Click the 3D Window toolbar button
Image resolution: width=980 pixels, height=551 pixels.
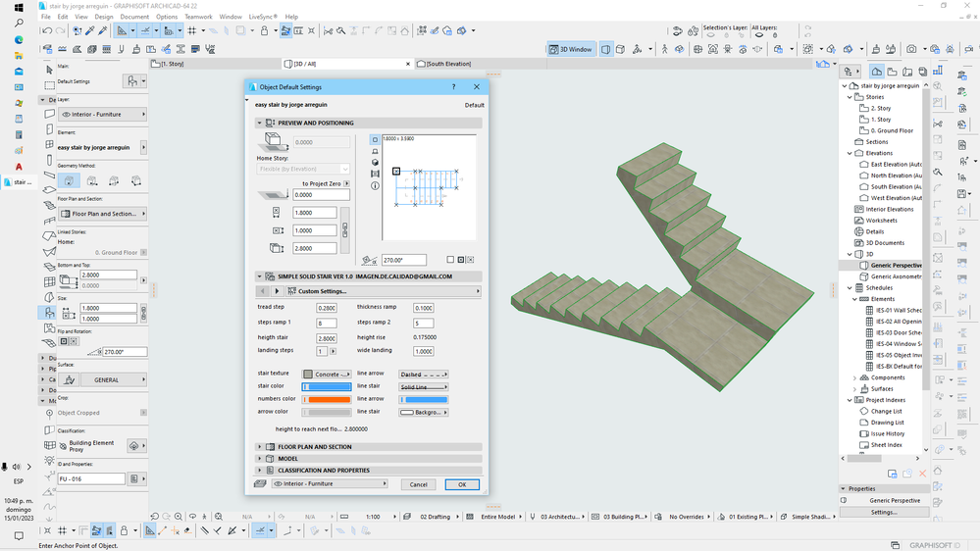pyautogui.click(x=571, y=49)
